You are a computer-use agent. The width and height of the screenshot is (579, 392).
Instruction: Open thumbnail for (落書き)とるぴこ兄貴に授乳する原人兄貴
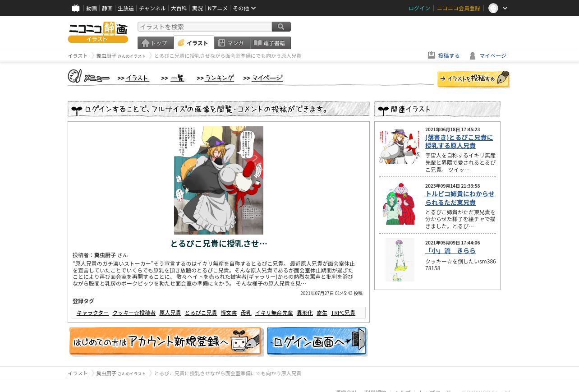click(400, 146)
